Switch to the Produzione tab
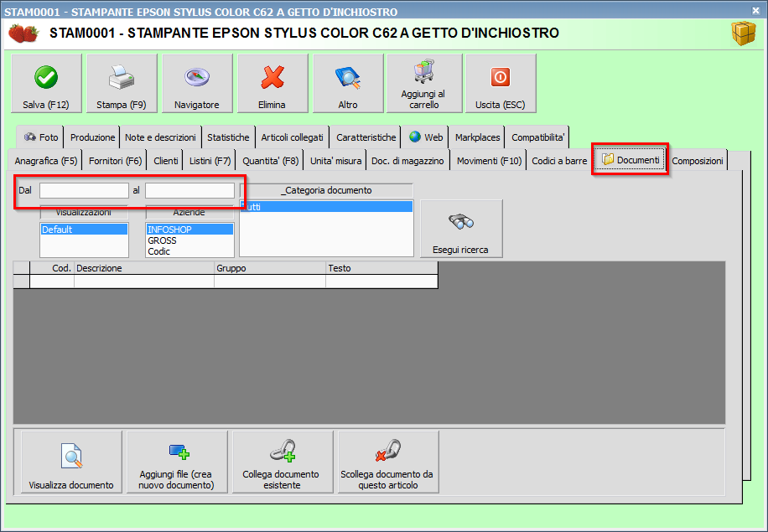768x532 pixels. pos(92,137)
